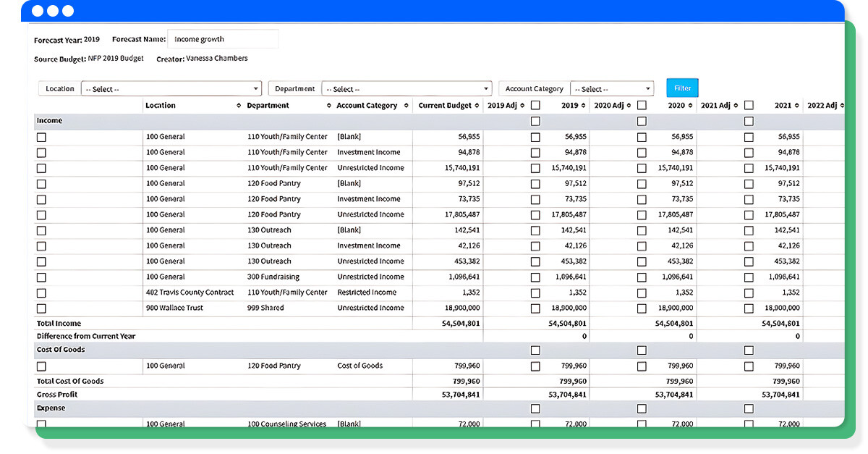The width and height of the screenshot is (868, 454).
Task: Select the row checkbox for 900 Wallace Trust
Action: point(41,308)
